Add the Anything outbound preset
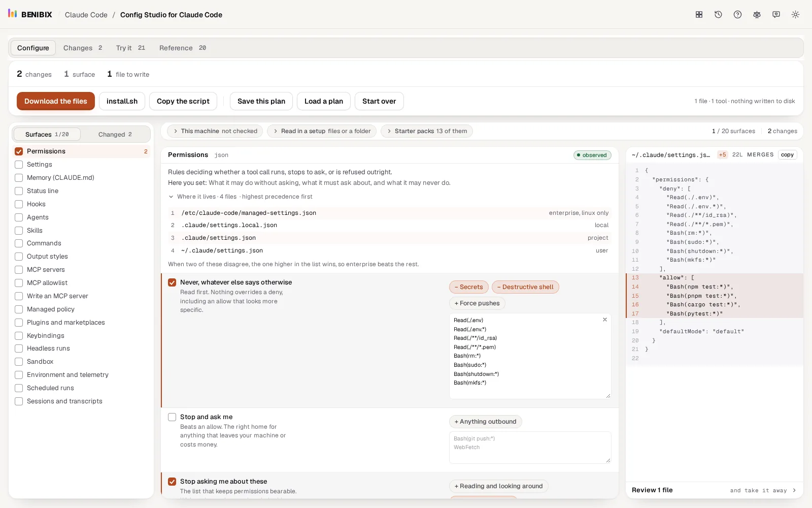The image size is (812, 508). [486, 422]
